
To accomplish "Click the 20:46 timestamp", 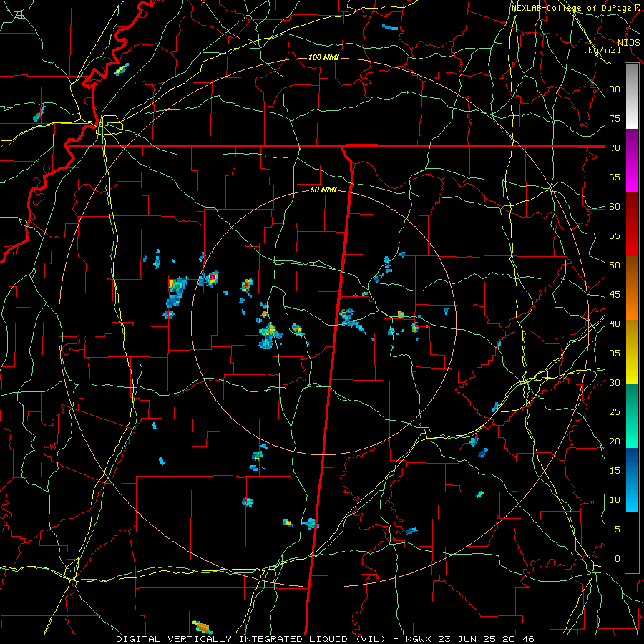I will point(517,639).
